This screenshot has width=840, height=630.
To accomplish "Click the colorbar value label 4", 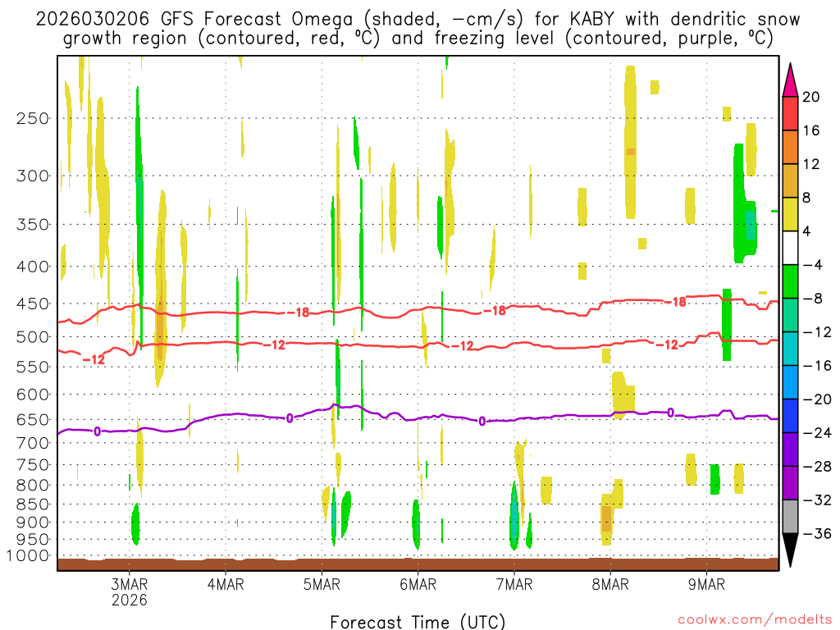I will click(806, 231).
